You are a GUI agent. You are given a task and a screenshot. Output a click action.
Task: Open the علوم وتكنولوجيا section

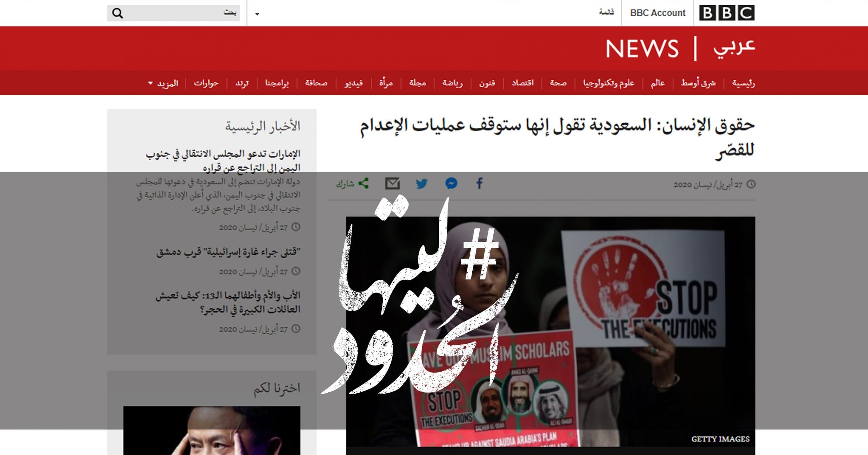click(x=609, y=83)
